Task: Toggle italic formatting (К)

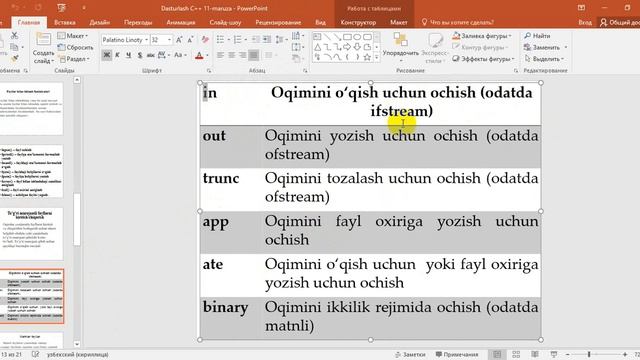Action: (118, 55)
